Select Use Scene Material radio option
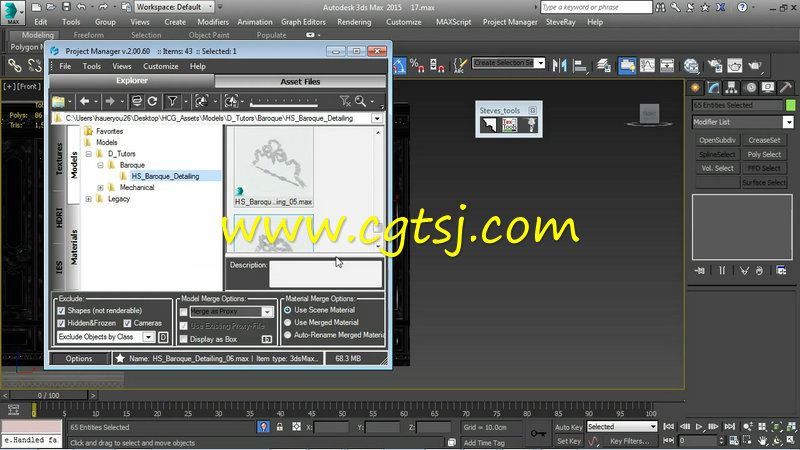The width and height of the screenshot is (800, 450). pos(288,310)
